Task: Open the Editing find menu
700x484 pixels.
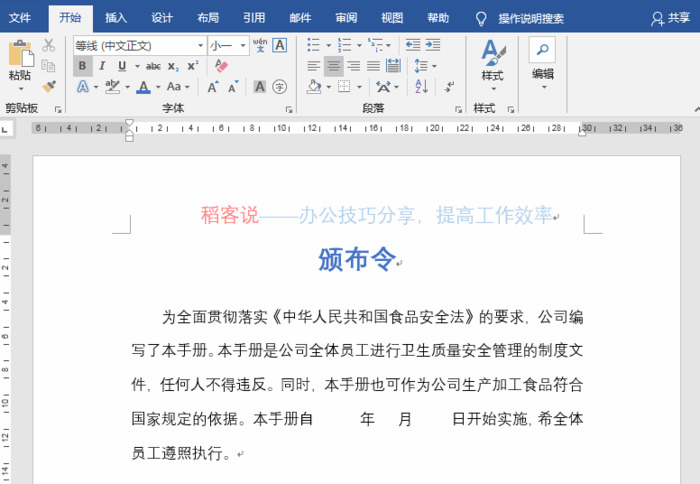Action: coord(542,64)
